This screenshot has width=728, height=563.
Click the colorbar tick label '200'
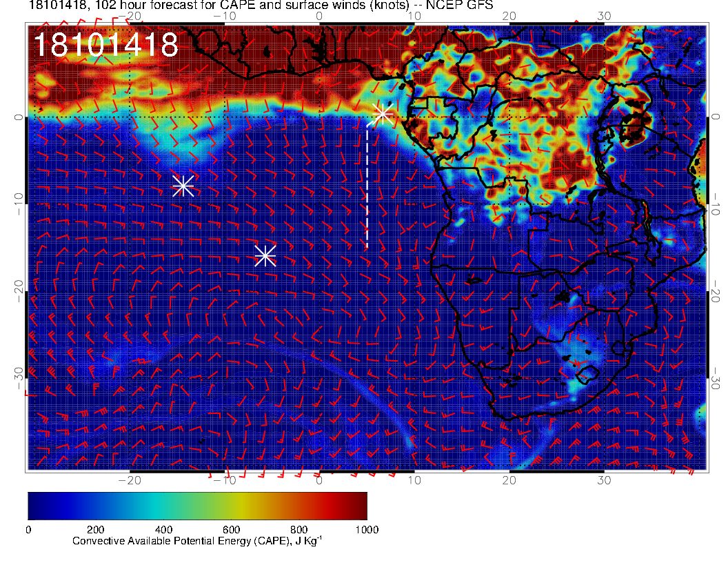tap(96, 530)
